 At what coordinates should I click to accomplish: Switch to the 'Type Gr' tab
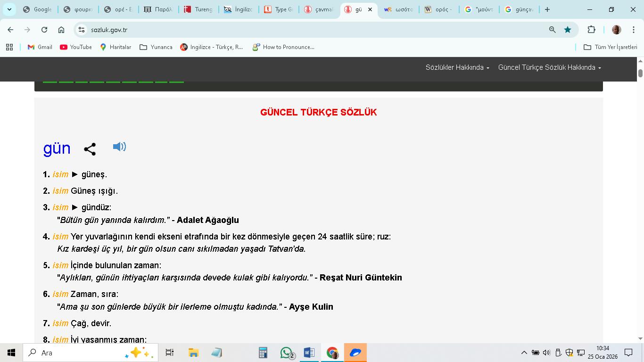tap(279, 9)
